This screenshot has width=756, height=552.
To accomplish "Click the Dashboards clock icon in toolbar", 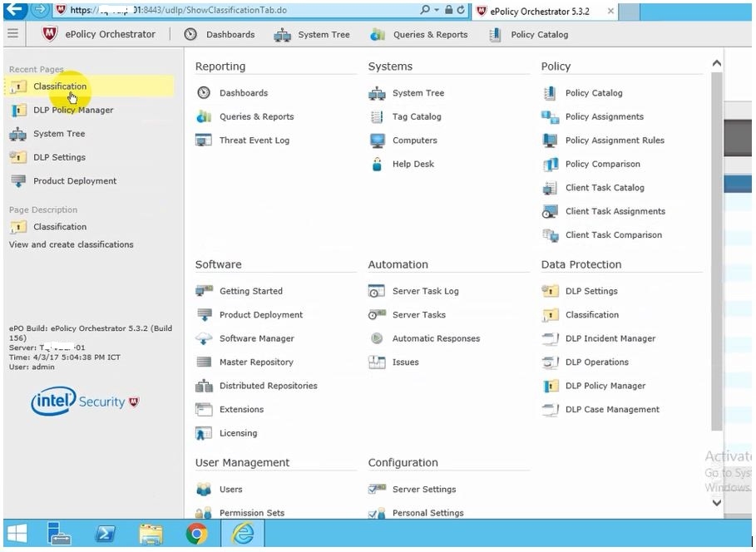I will [190, 35].
